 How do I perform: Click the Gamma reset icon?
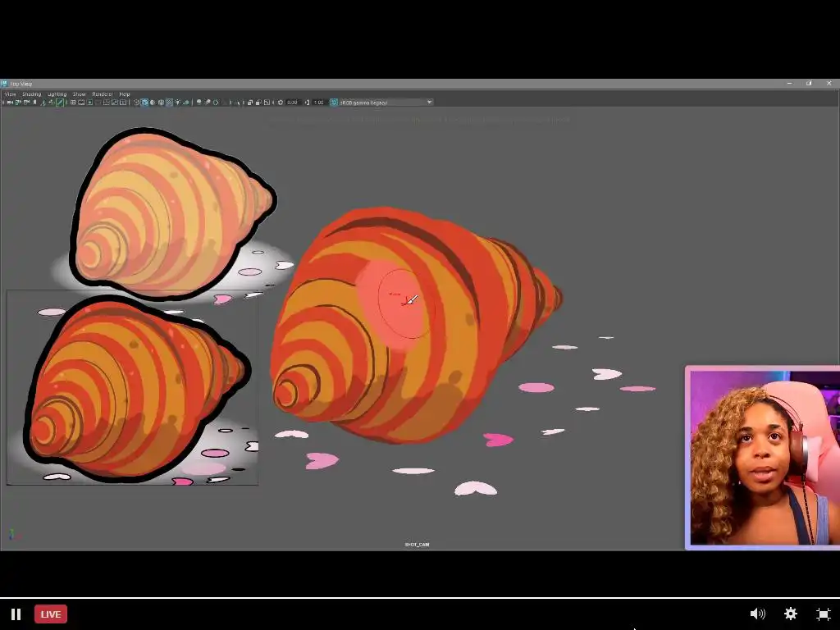[307, 103]
